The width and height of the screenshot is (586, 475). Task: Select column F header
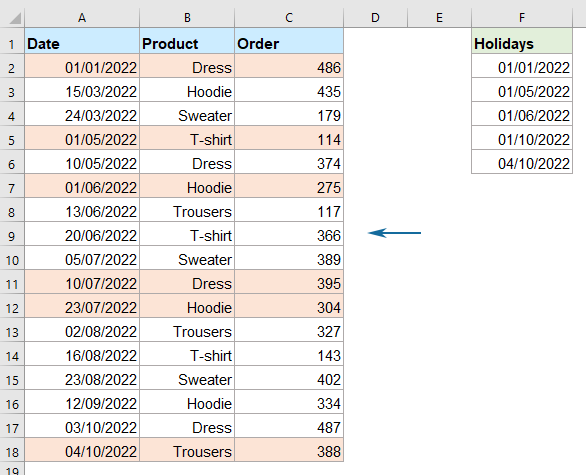coord(522,18)
